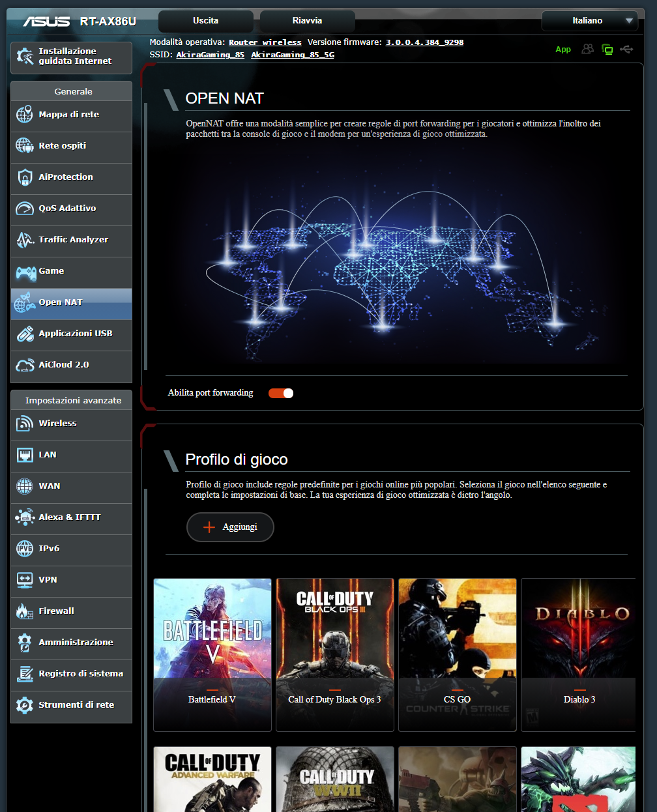Select the CS GO game profile
Viewport: 657px width, 812px height.
tap(458, 654)
